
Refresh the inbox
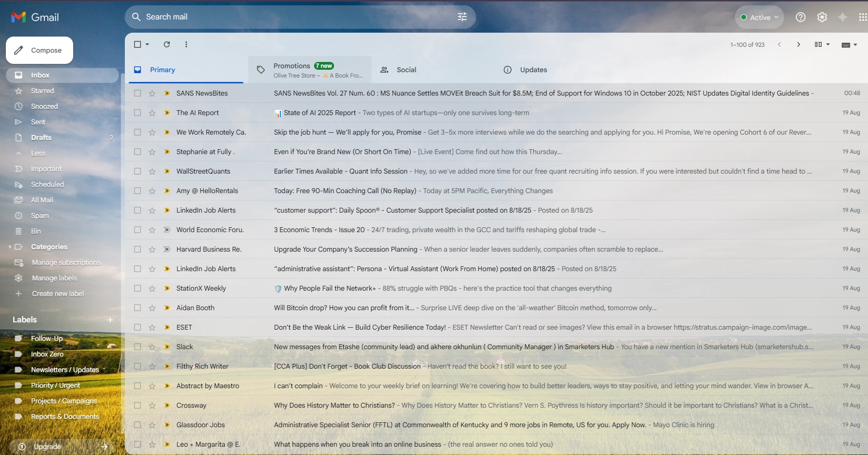[167, 44]
